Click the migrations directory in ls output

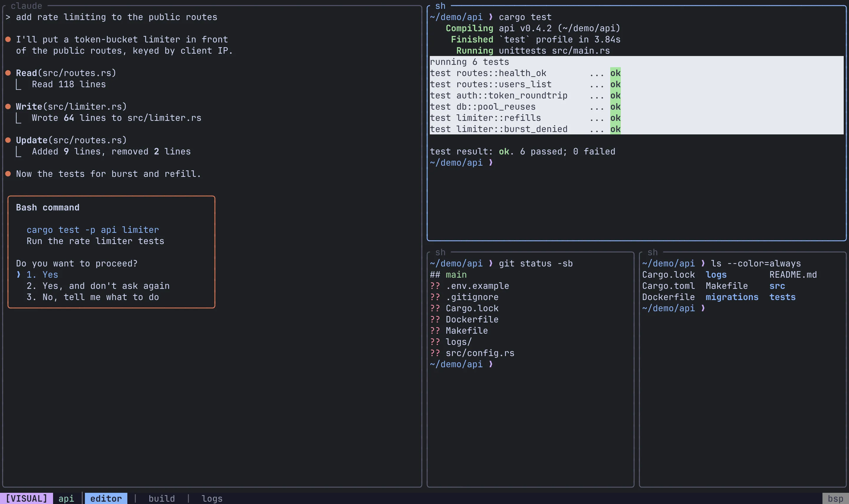click(x=732, y=297)
